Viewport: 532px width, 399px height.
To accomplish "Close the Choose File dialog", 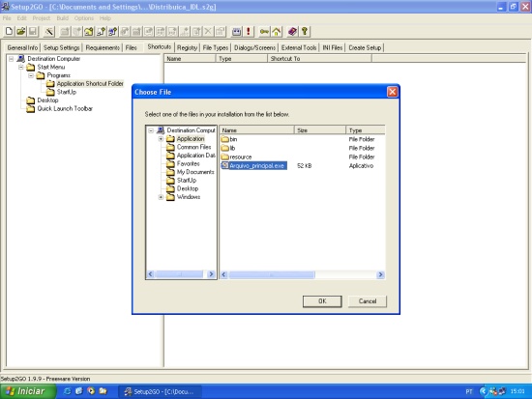I will (x=392, y=92).
